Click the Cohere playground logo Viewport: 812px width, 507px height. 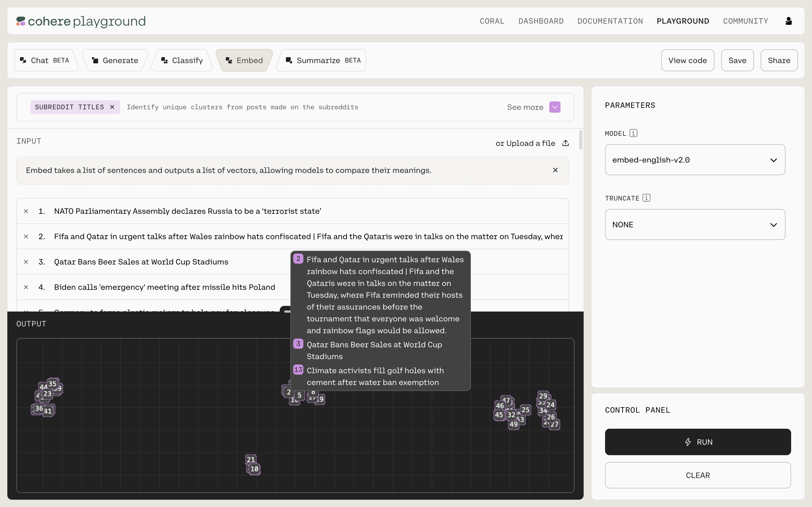[81, 21]
